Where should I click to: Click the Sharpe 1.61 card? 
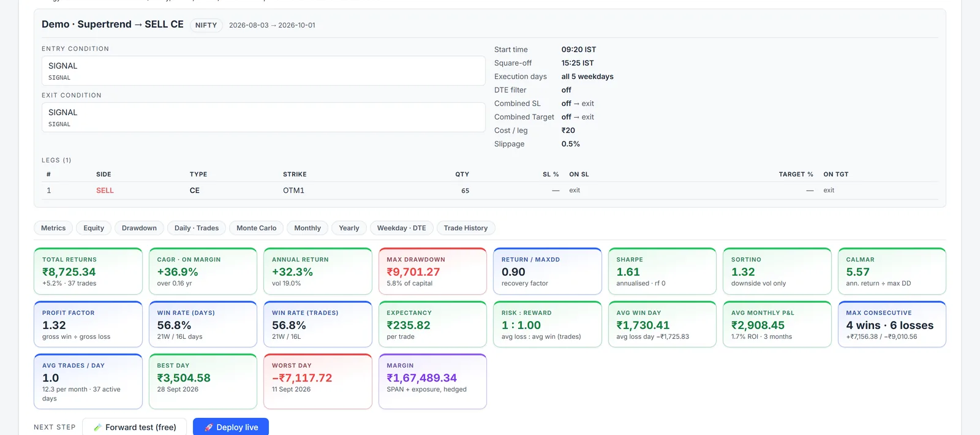[662, 271]
